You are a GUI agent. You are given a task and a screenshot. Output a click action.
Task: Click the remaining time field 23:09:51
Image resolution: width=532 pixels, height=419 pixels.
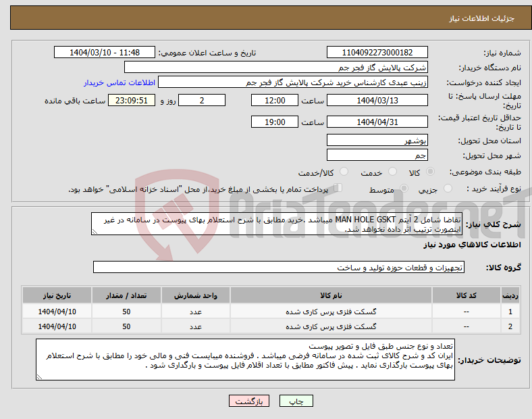(132, 100)
